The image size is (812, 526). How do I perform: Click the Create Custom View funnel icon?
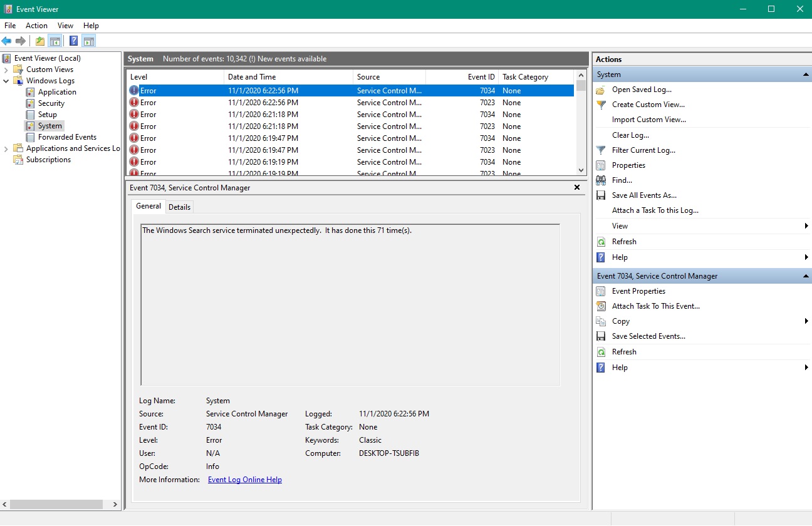click(x=601, y=105)
